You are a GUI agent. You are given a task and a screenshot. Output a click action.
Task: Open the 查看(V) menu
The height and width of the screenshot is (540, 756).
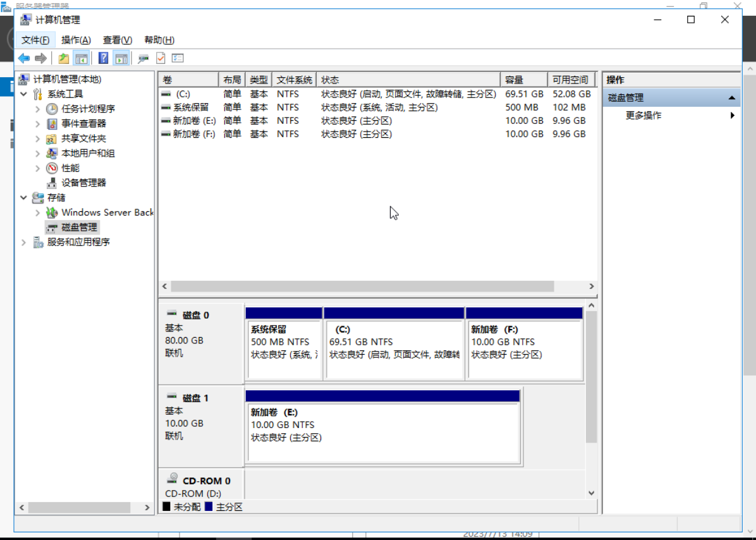tap(118, 40)
